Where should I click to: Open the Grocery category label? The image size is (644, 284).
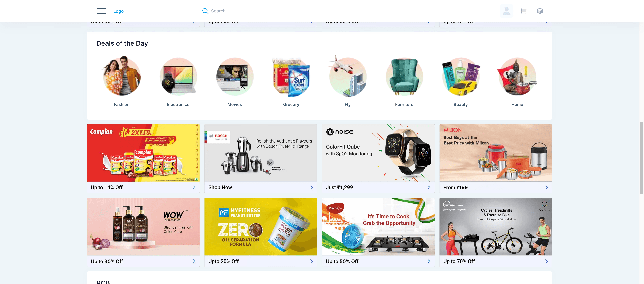[291, 104]
